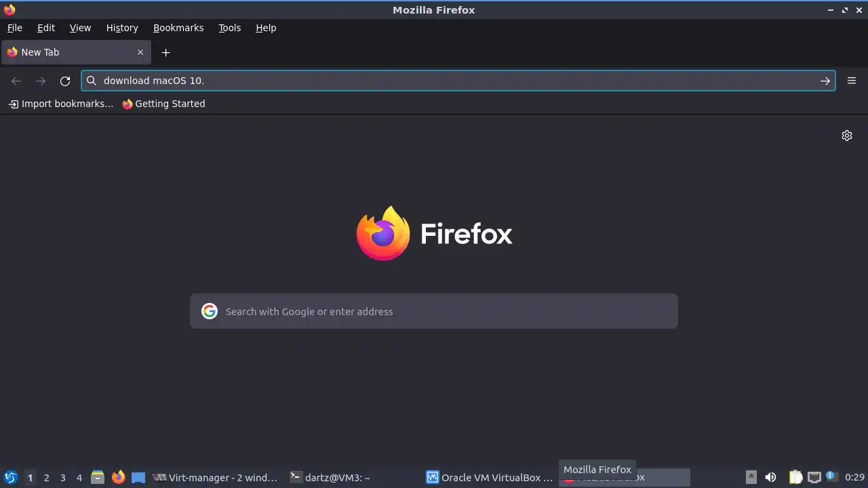Click the 0:29 taskbar clock

854,477
